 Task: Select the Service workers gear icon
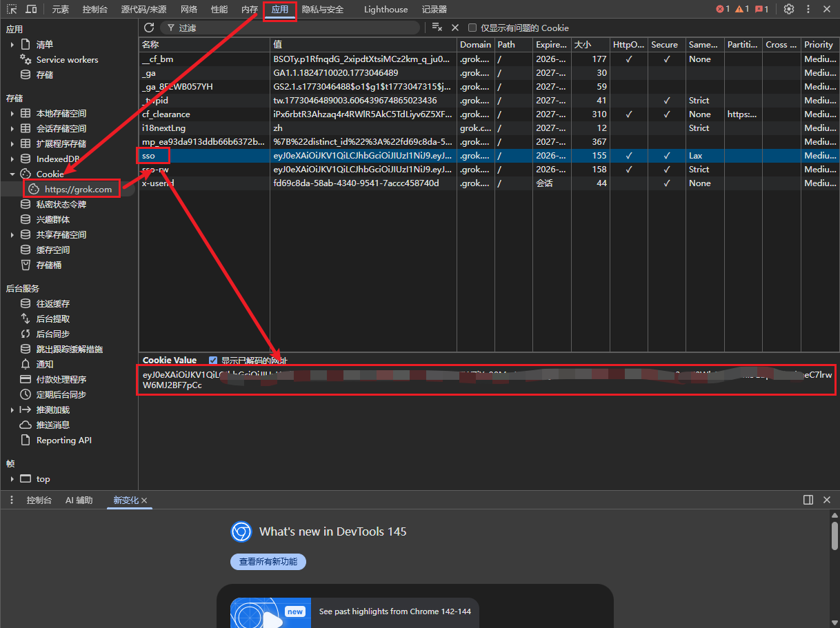click(x=26, y=59)
